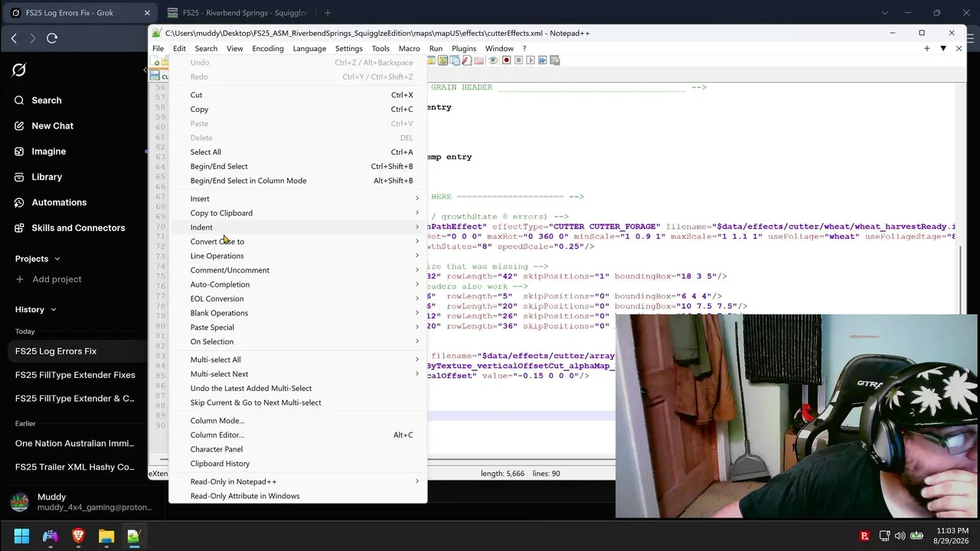Open the Notepad++ tab list dropdown arrow
980x551 pixels.
pyautogui.click(x=943, y=48)
